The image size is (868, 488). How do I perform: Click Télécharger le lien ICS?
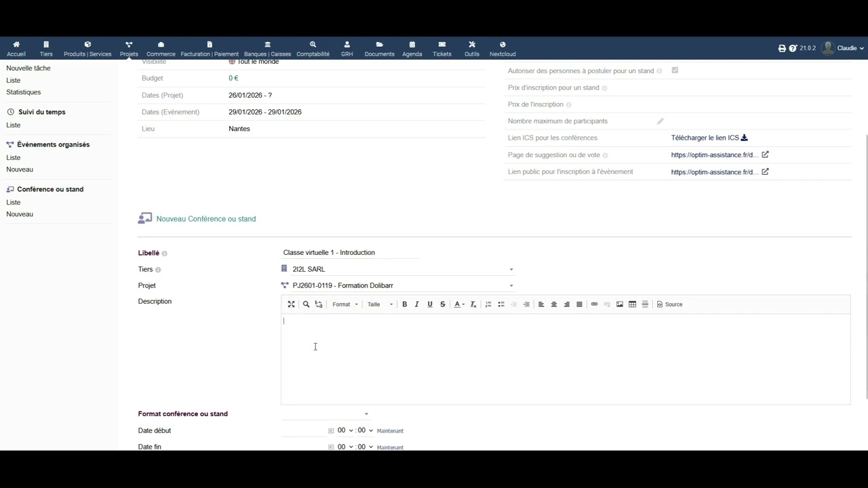pyautogui.click(x=709, y=138)
